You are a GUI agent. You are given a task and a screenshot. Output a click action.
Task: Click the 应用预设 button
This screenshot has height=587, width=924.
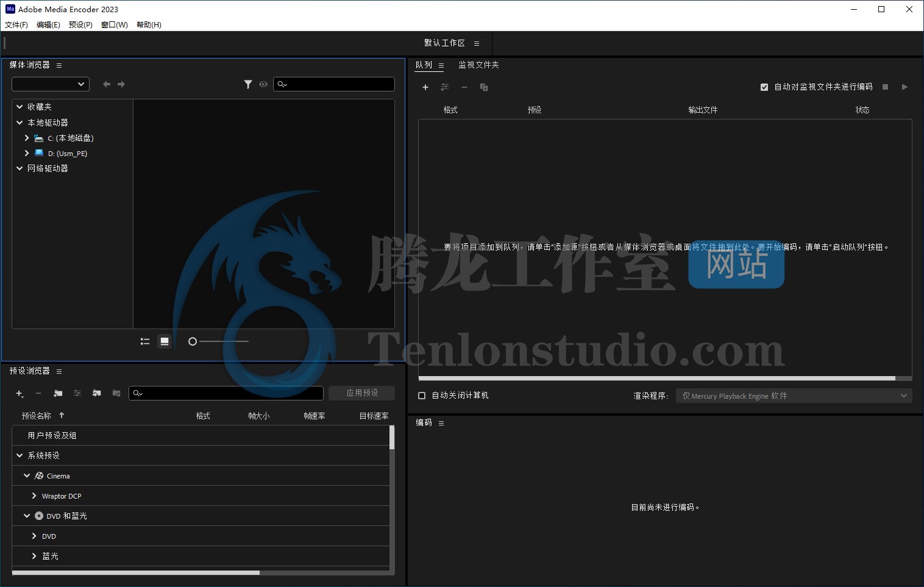point(362,393)
